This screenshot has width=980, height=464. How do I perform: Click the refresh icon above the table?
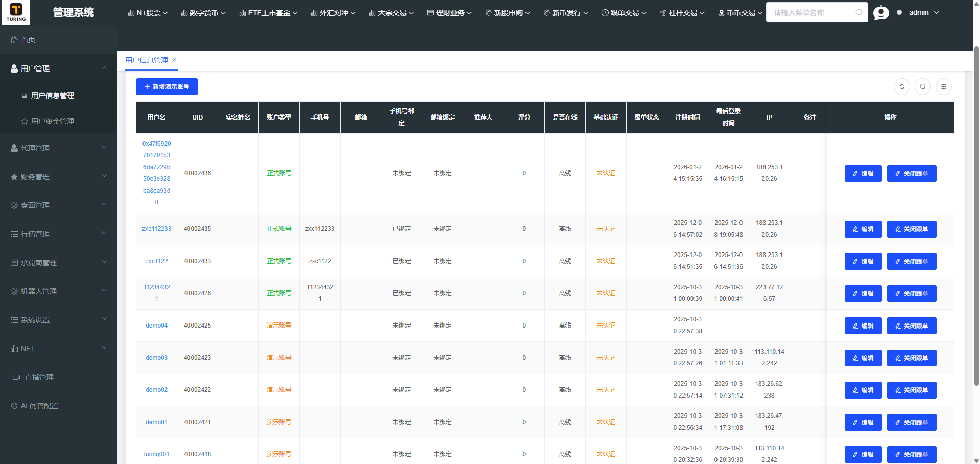[x=902, y=87]
